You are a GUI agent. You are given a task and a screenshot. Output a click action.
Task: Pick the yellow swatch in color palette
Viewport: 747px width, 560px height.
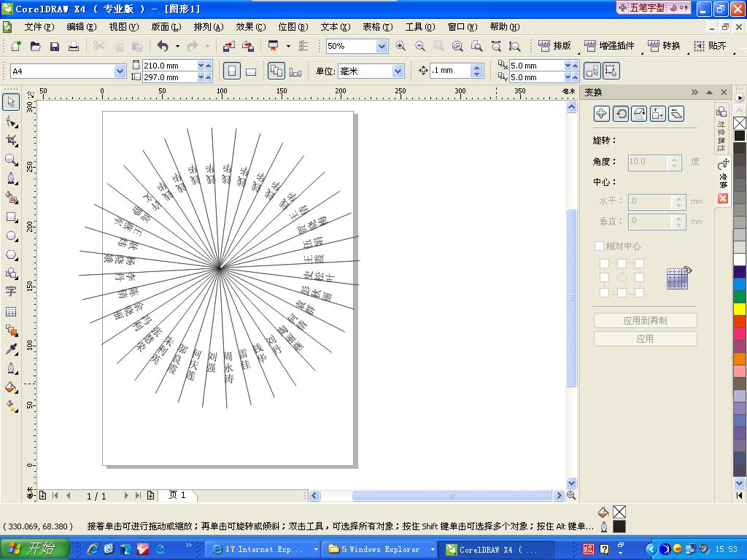[x=740, y=308]
